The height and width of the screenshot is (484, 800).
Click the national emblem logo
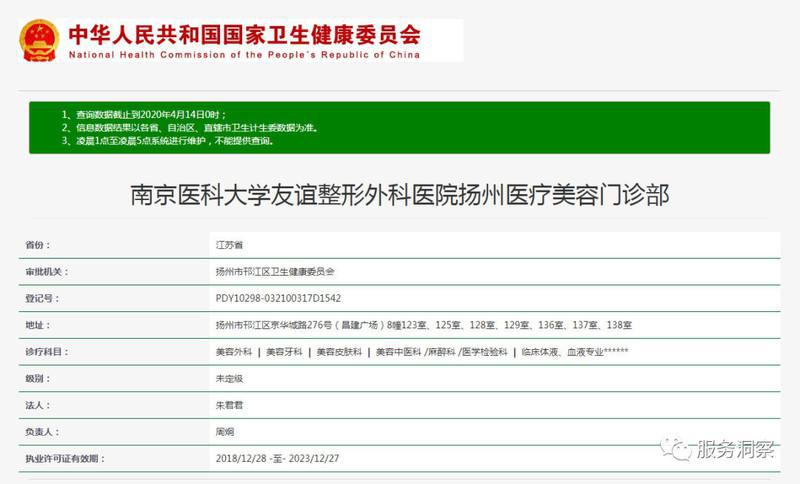pos(38,40)
